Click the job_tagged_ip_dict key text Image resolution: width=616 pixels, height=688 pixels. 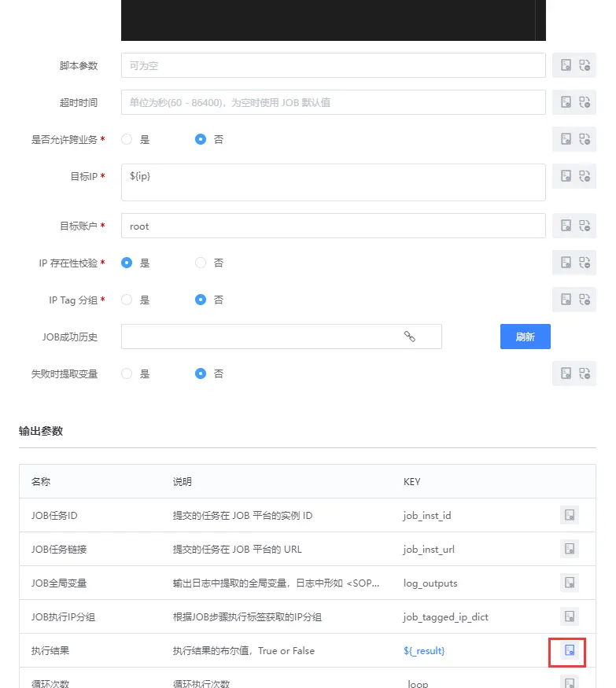[x=445, y=617]
